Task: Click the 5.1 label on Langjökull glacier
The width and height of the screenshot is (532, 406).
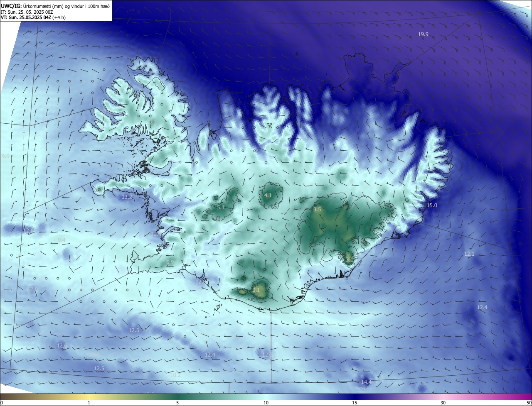Action: [x=221, y=207]
